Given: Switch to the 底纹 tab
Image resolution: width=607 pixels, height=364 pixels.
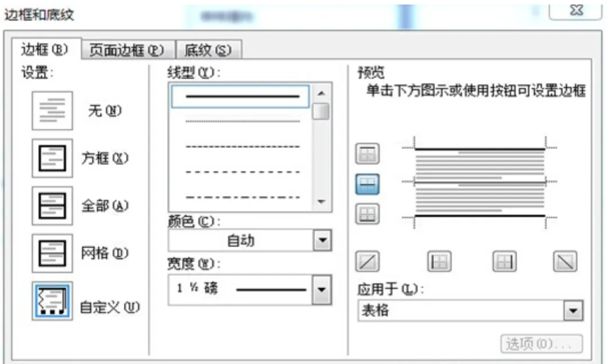Looking at the screenshot, I should pos(208,49).
